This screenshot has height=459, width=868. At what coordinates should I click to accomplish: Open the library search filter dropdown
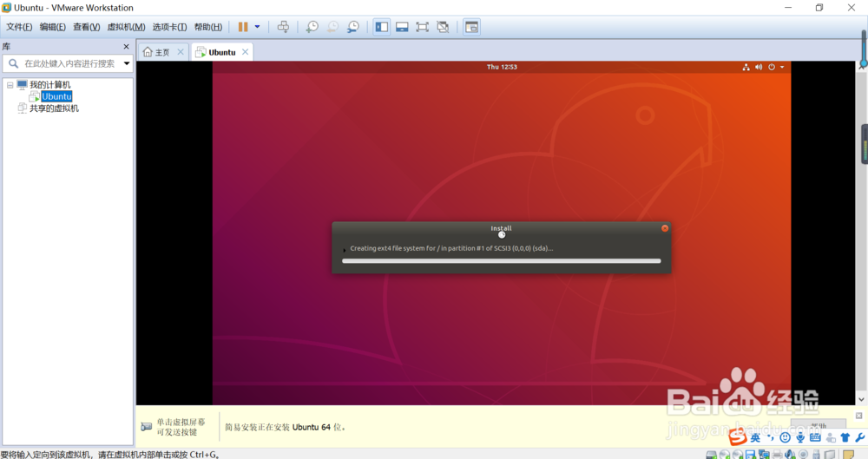point(127,63)
